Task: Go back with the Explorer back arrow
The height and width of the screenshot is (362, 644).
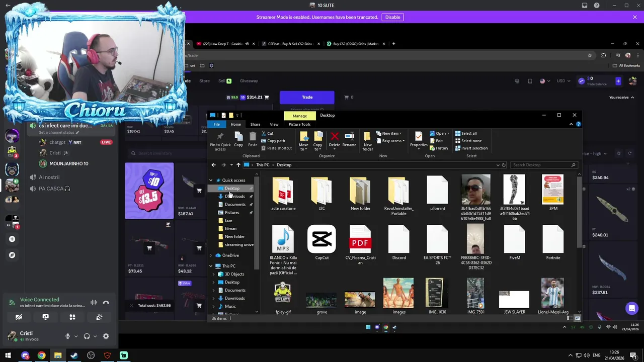Action: [213, 165]
